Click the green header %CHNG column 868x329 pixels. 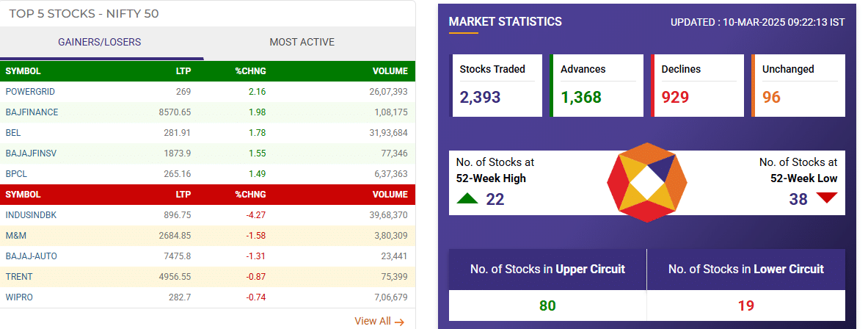250,71
